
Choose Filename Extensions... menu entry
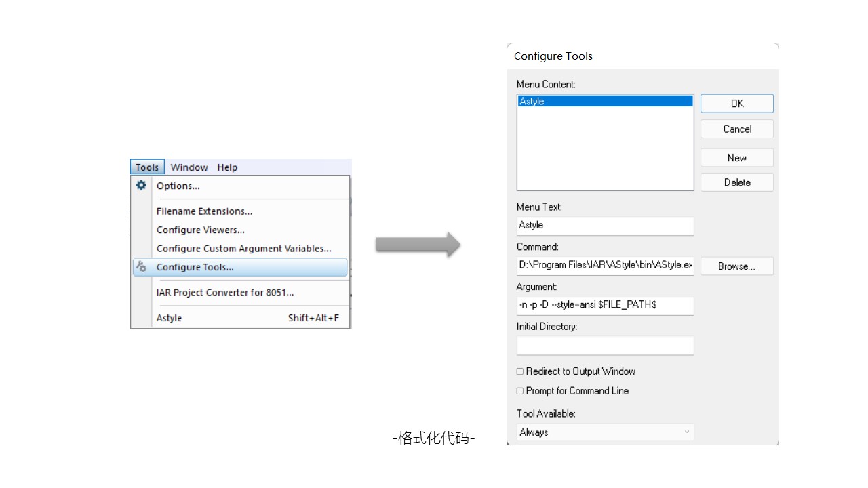click(x=204, y=211)
